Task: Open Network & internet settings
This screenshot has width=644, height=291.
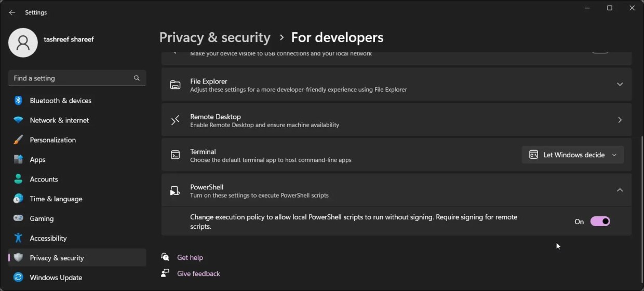Action: click(77, 120)
